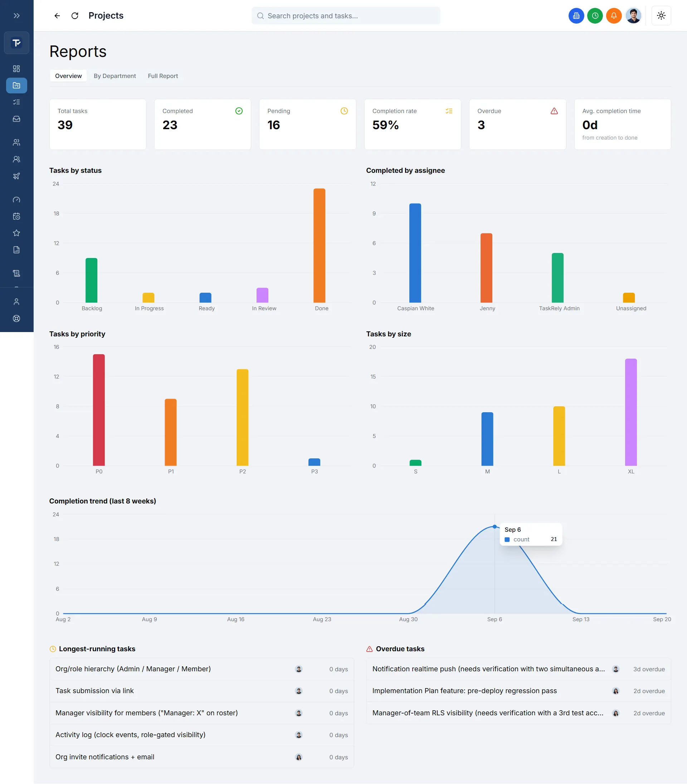Screen dimensions: 687x784
Task: Click the Completed 23 card
Action: click(203, 124)
